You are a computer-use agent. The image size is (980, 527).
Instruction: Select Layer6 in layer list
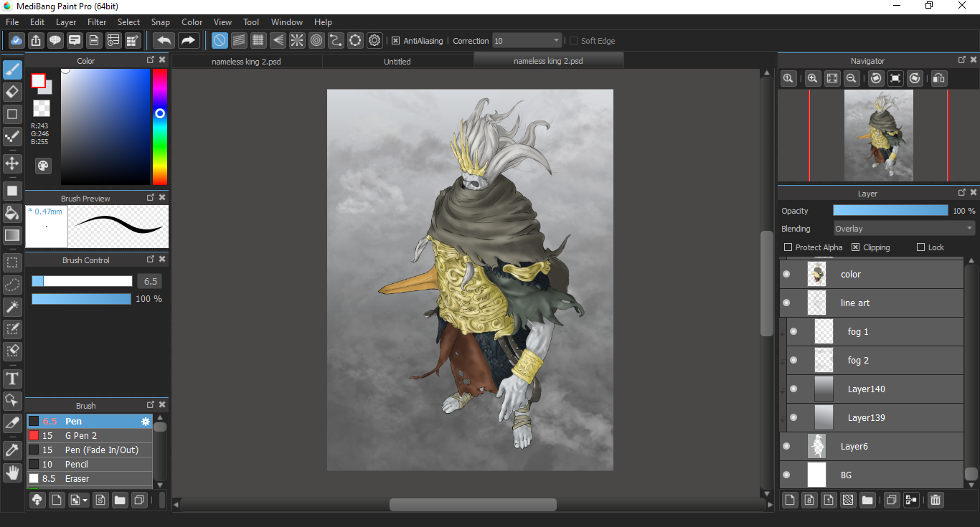coord(872,446)
